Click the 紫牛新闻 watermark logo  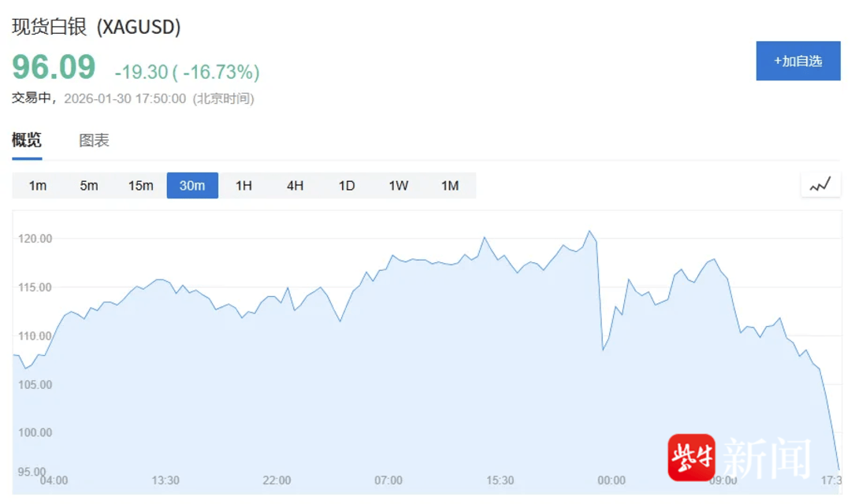click(739, 458)
